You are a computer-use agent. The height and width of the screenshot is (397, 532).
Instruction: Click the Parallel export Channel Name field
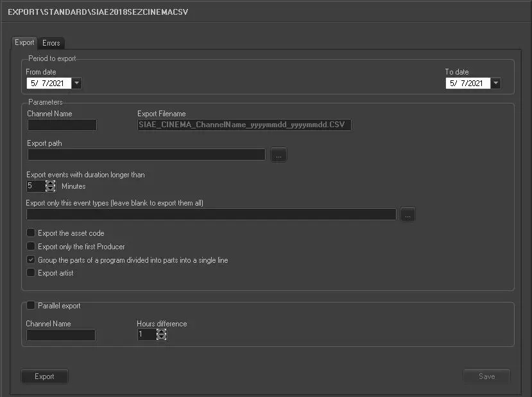[60, 335]
